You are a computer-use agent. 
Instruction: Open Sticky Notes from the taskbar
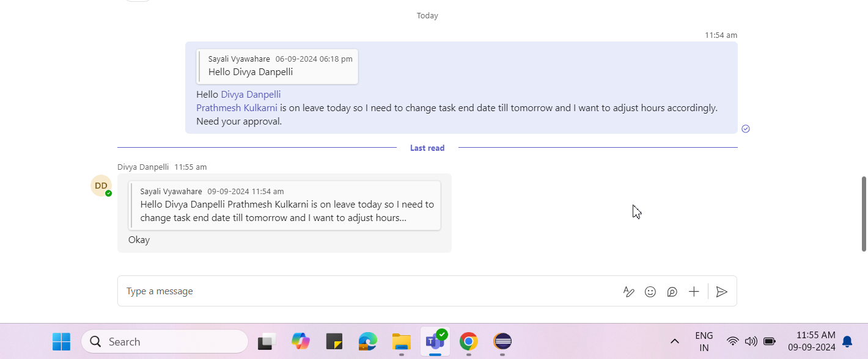[x=334, y=341]
